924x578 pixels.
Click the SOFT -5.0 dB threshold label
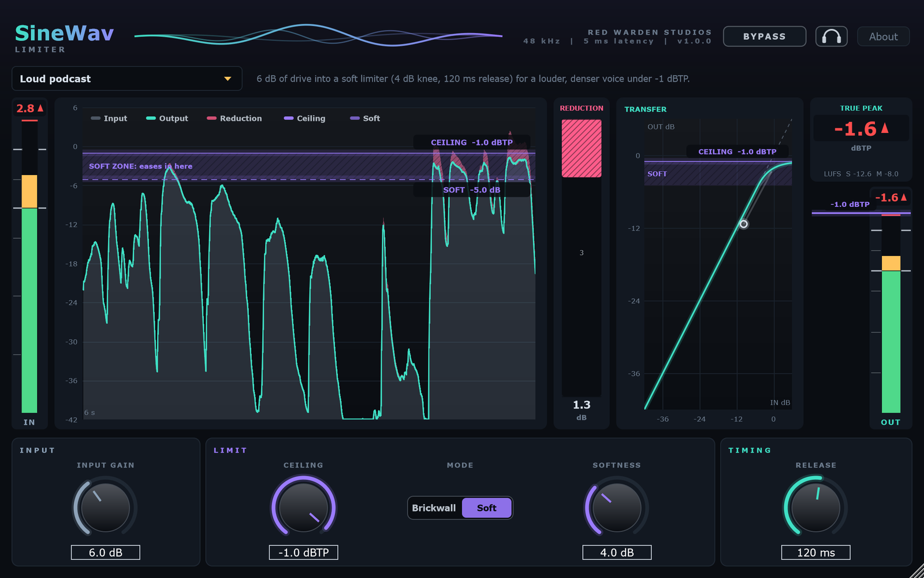pyautogui.click(x=472, y=190)
